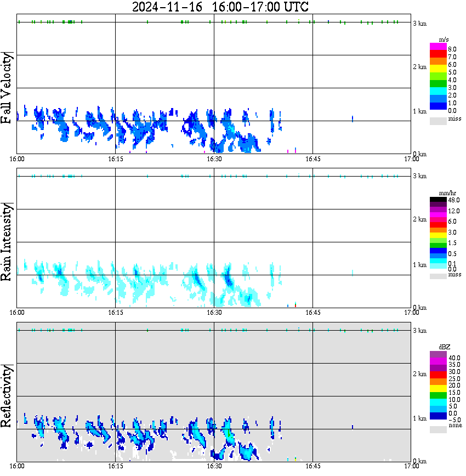Click the '-5.0' value in the dBZ legend
The width and height of the screenshot is (466, 476).
pyautogui.click(x=454, y=420)
